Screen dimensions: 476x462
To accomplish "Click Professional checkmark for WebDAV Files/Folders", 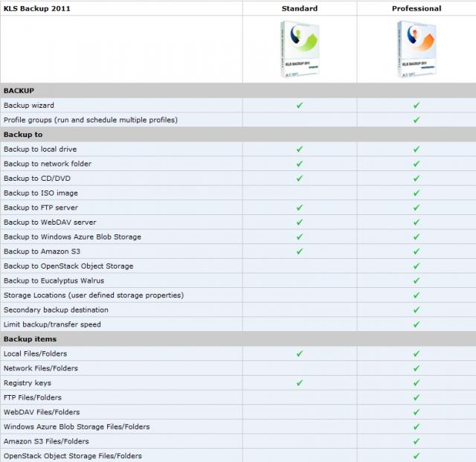I will (x=416, y=412).
